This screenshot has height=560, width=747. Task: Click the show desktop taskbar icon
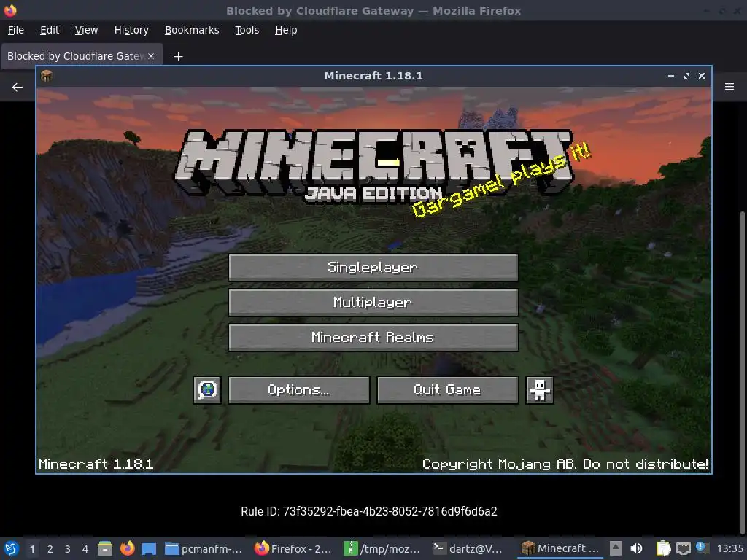point(149,548)
